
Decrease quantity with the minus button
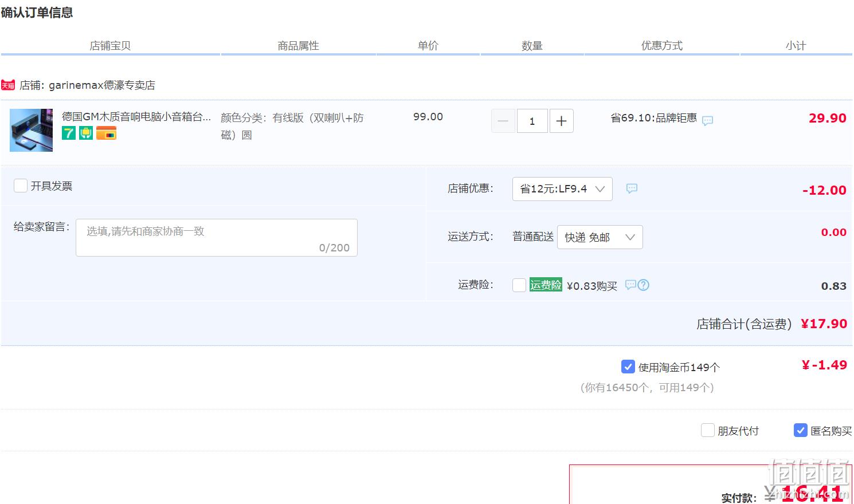click(503, 121)
